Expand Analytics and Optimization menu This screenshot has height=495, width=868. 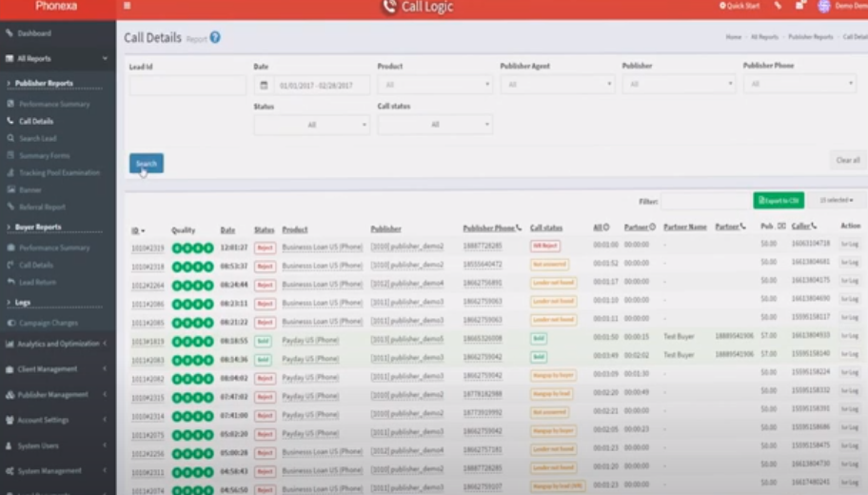(57, 344)
